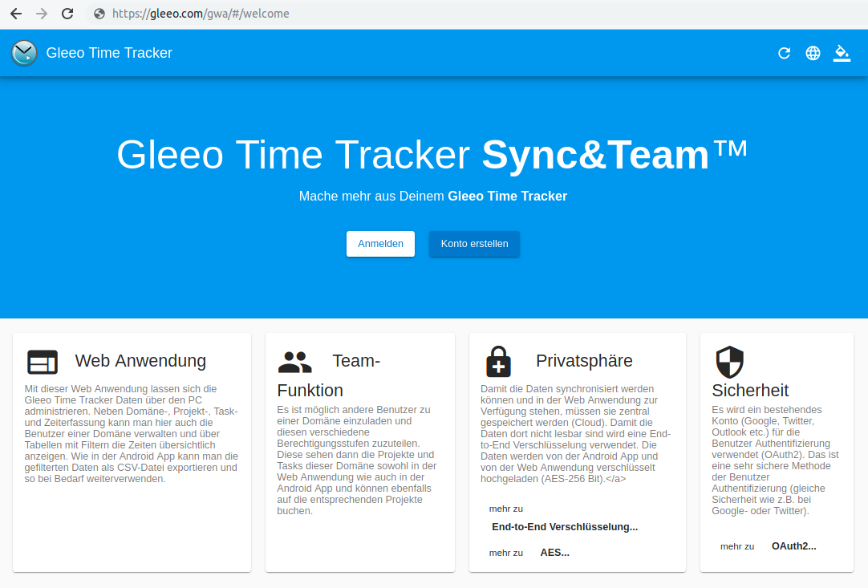
Task: Open the AES... link
Action: 554,553
